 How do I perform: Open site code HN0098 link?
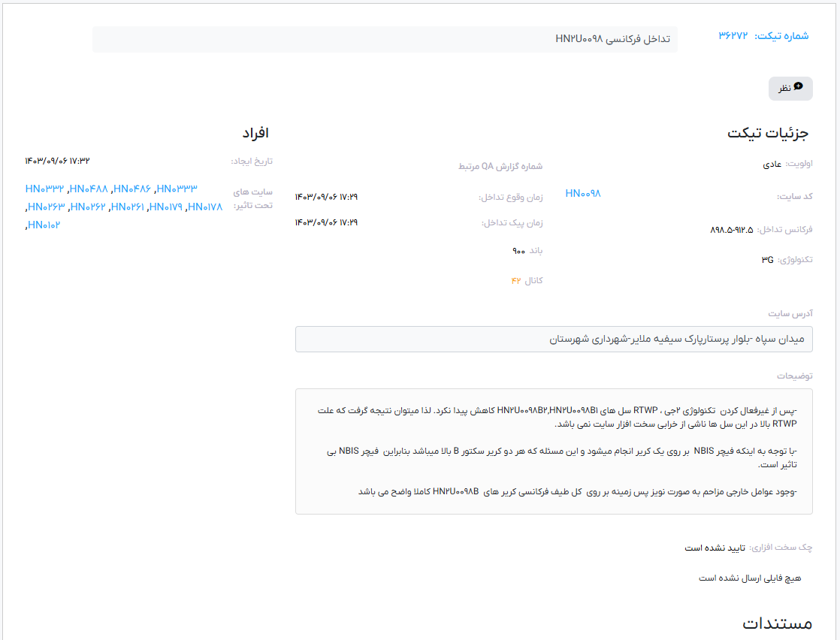(583, 194)
